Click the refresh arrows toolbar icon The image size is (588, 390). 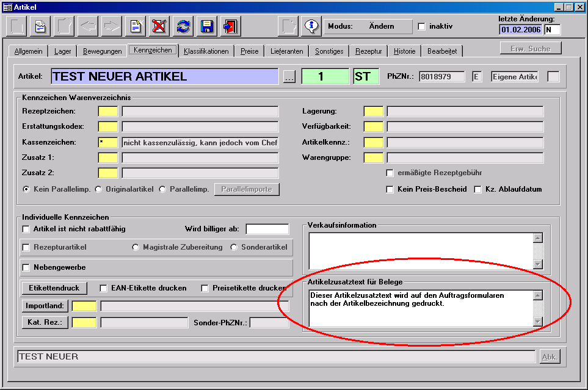pyautogui.click(x=183, y=26)
